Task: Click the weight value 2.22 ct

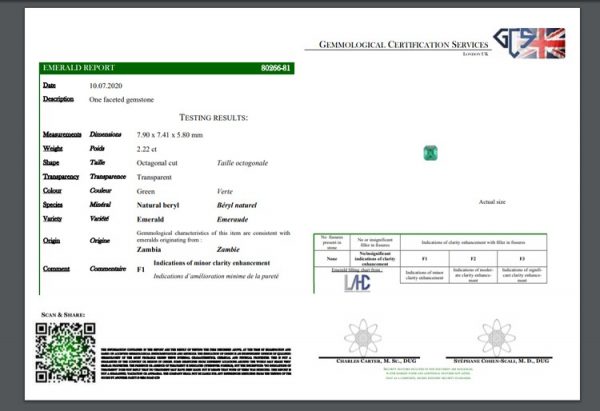Action: 150,147
